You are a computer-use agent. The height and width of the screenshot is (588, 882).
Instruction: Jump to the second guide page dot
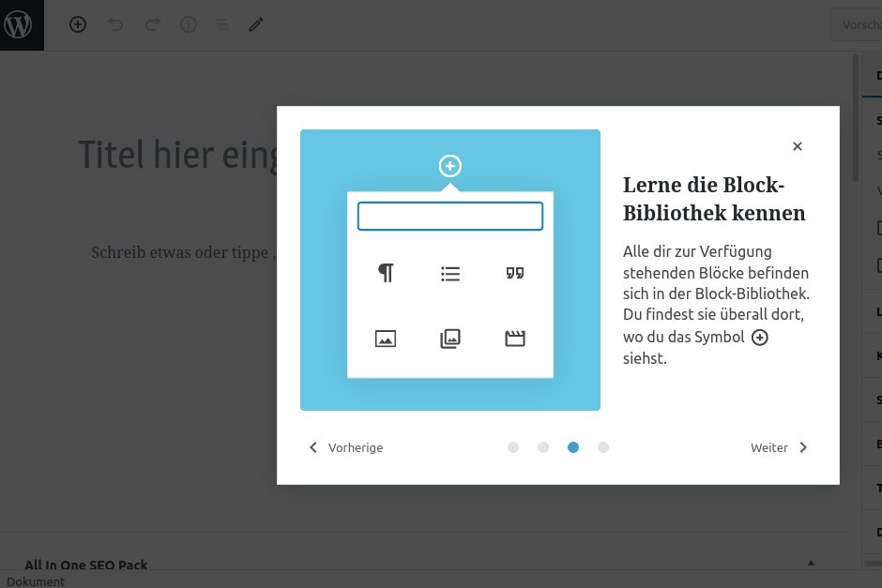(x=543, y=447)
